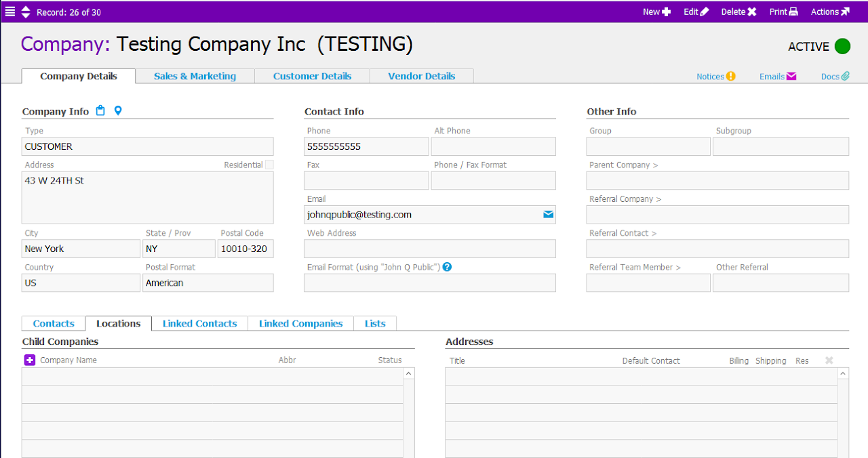This screenshot has width=868, height=458.
Task: Delete address with X icon
Action: click(829, 360)
